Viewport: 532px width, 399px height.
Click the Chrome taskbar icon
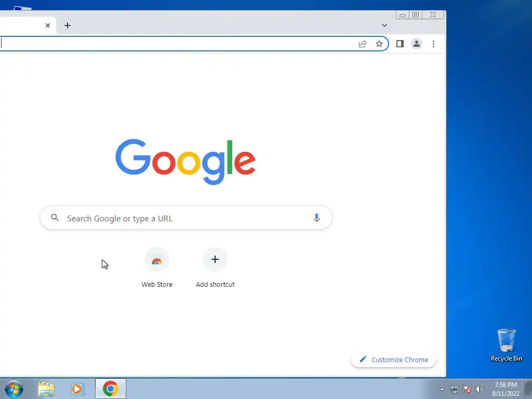click(111, 389)
